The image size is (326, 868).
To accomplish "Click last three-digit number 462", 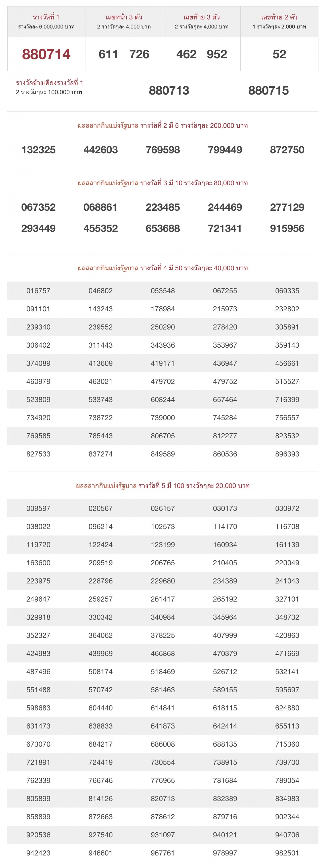I will (186, 54).
